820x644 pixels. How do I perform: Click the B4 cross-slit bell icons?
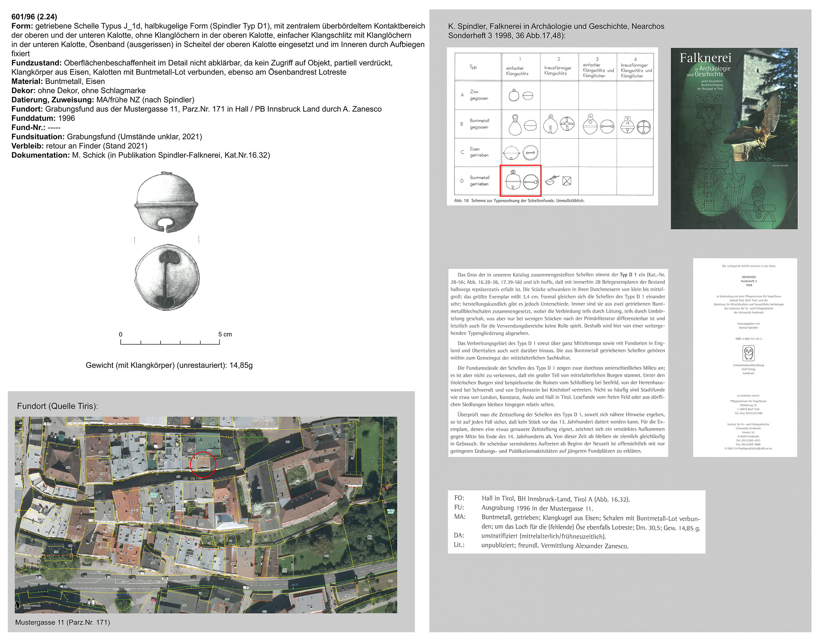click(x=635, y=125)
